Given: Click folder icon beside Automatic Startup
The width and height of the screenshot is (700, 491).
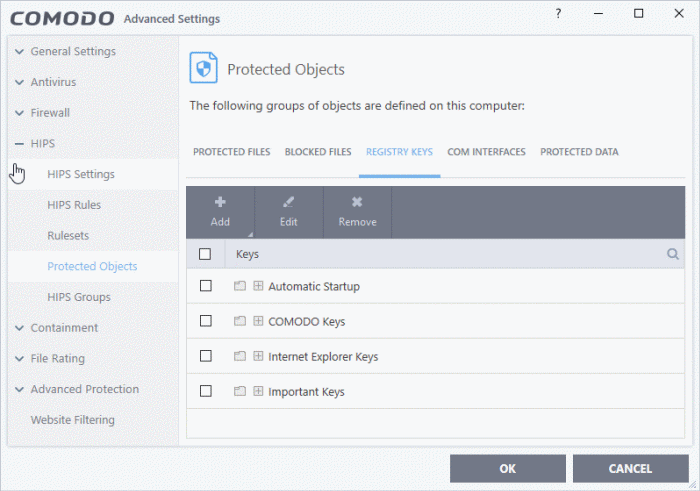Looking at the screenshot, I should tap(240, 286).
